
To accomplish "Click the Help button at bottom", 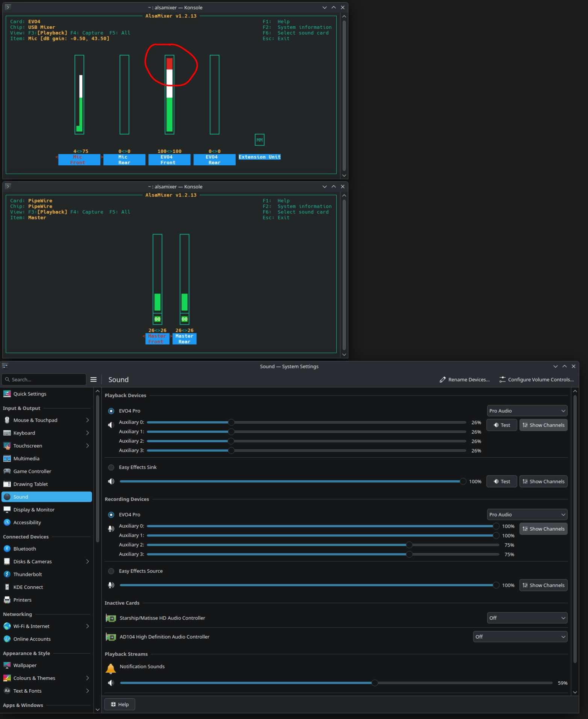I will coord(120,704).
